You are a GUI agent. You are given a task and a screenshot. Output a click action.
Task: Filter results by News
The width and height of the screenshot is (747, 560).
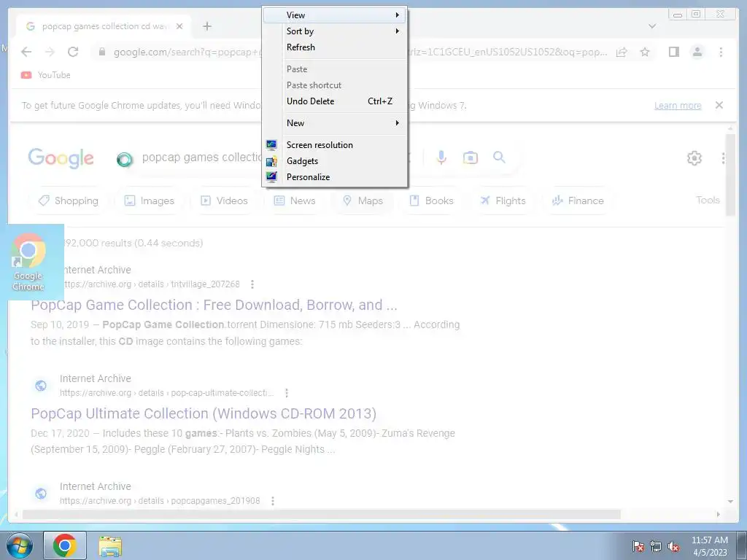(295, 201)
